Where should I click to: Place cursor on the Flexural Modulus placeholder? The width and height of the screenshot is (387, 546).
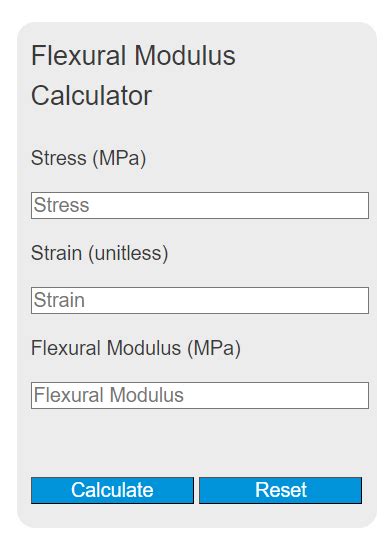pyautogui.click(x=109, y=395)
